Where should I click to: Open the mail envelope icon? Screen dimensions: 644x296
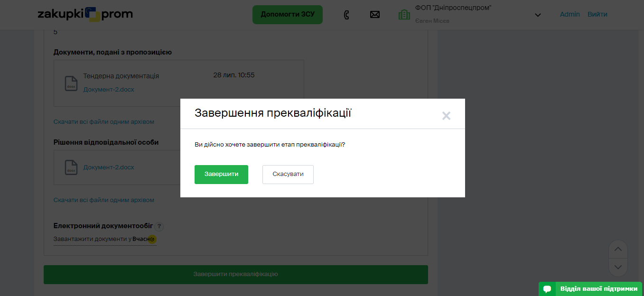point(375,15)
